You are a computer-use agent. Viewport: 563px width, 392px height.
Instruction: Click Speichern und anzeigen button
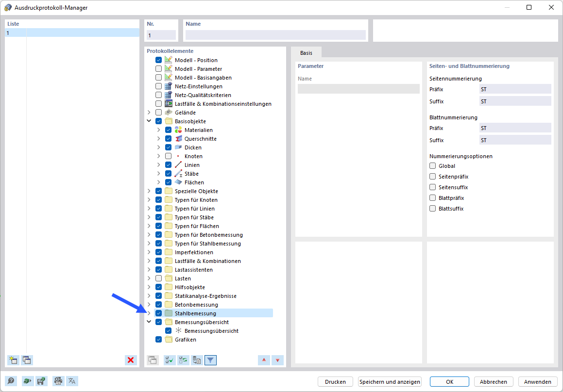[x=390, y=382]
